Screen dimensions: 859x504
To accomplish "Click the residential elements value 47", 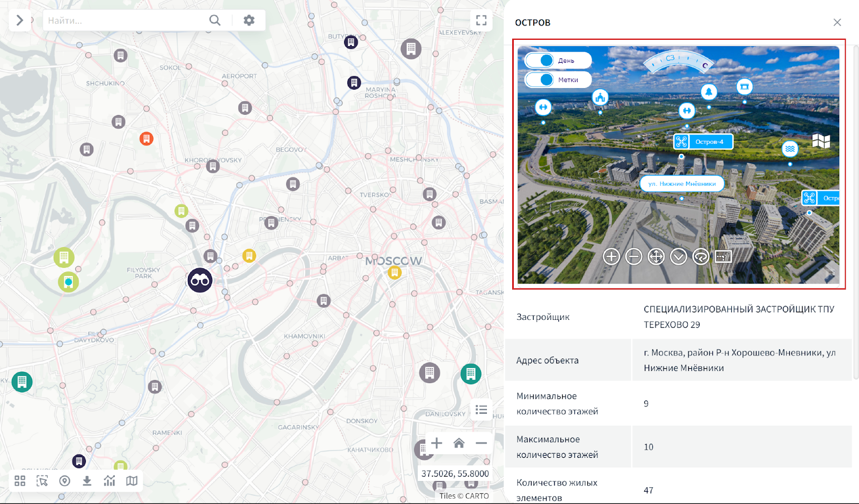I will (x=649, y=491).
